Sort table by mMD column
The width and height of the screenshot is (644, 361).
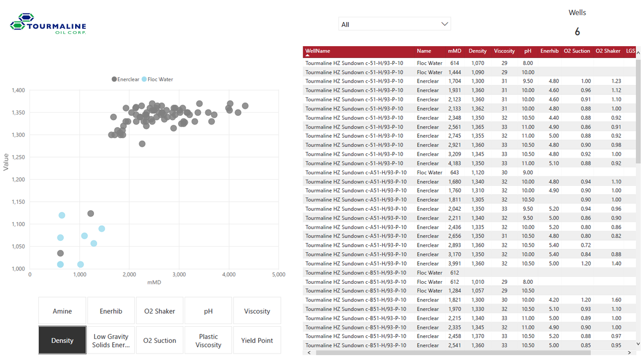pyautogui.click(x=455, y=51)
